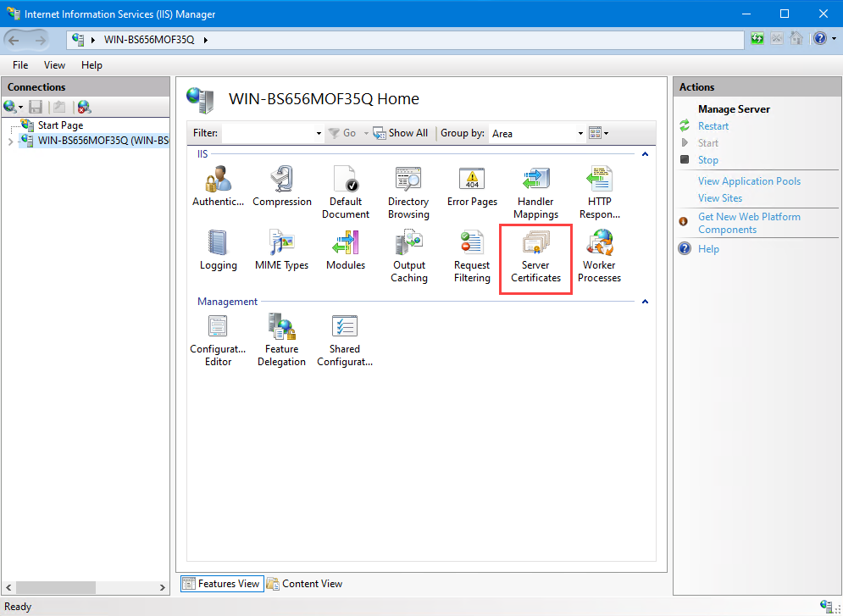Open the Configuration Editor

point(218,341)
